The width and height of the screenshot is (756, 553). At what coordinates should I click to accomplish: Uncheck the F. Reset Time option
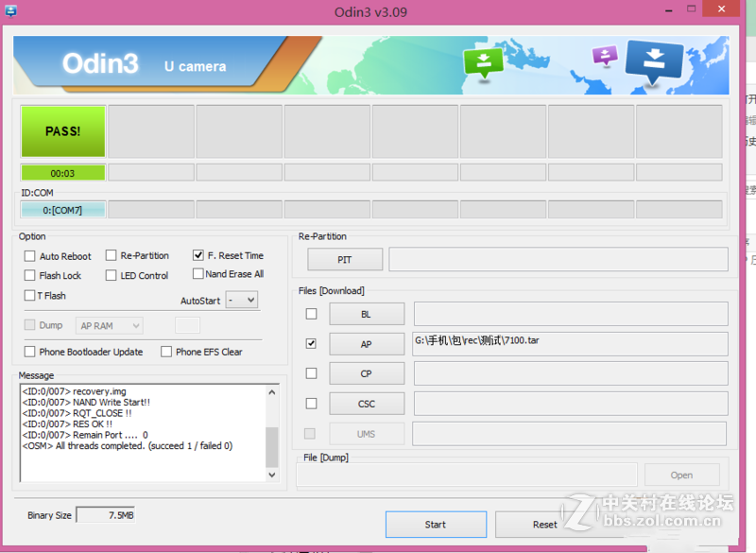198,255
